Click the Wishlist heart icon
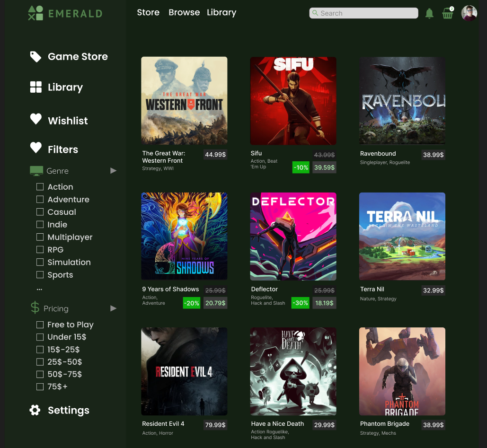The width and height of the screenshot is (487, 448). click(35, 119)
